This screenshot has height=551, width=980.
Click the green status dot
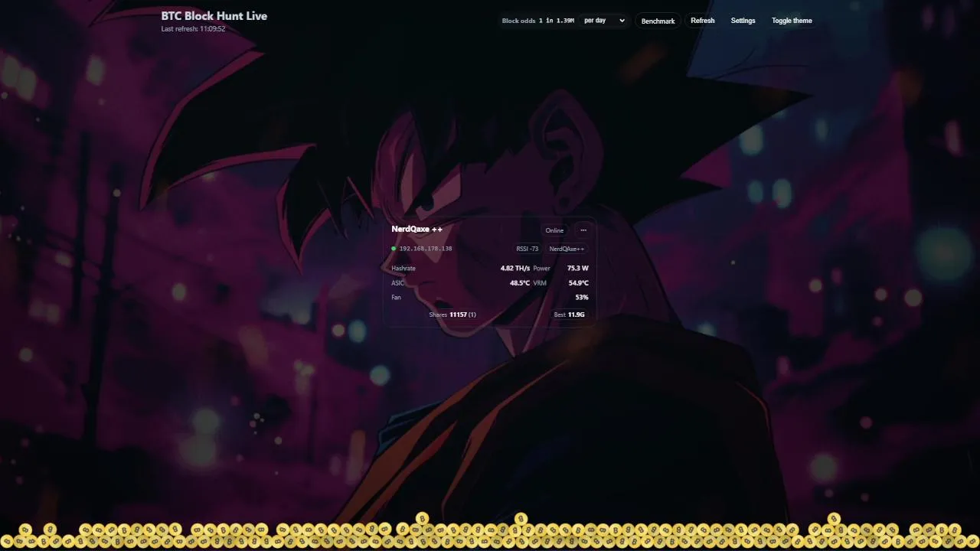[394, 249]
